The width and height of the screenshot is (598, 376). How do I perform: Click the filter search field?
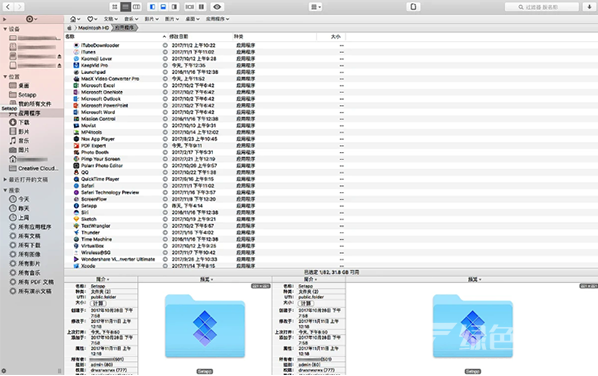[x=542, y=7]
